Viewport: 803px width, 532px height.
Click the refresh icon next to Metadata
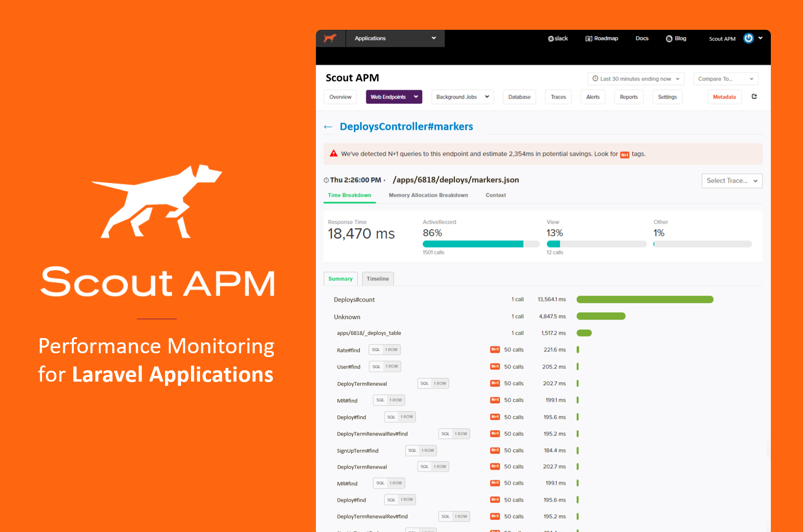(754, 96)
